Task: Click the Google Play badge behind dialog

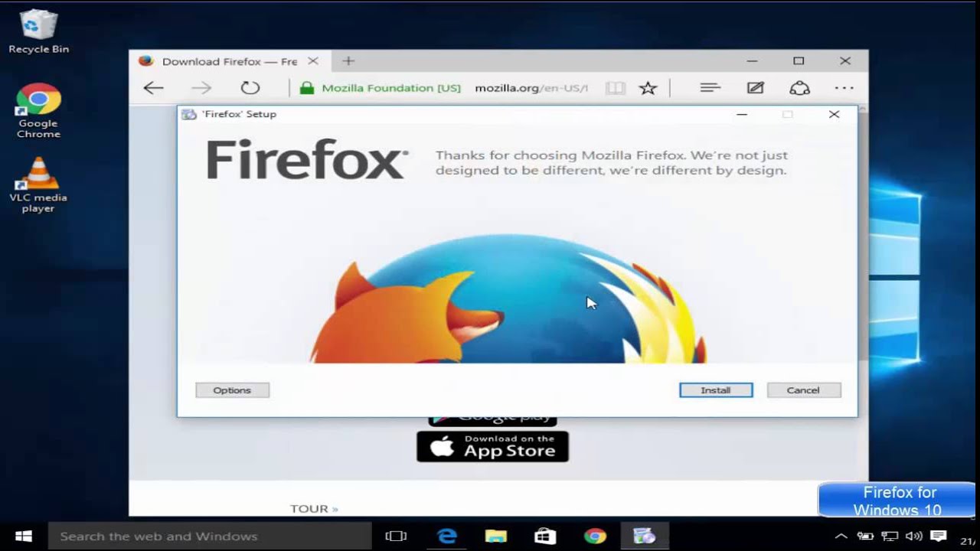Action: click(x=492, y=421)
